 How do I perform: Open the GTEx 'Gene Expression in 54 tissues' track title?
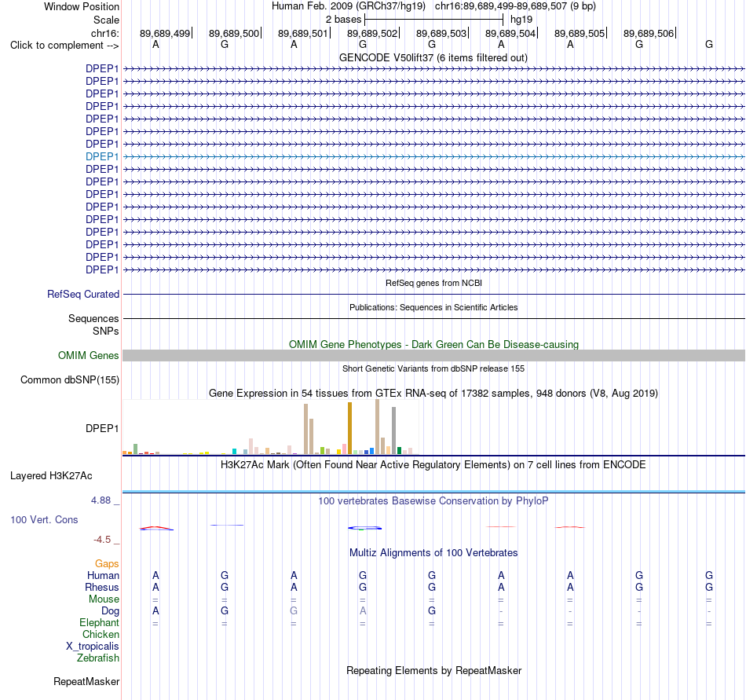click(x=433, y=394)
